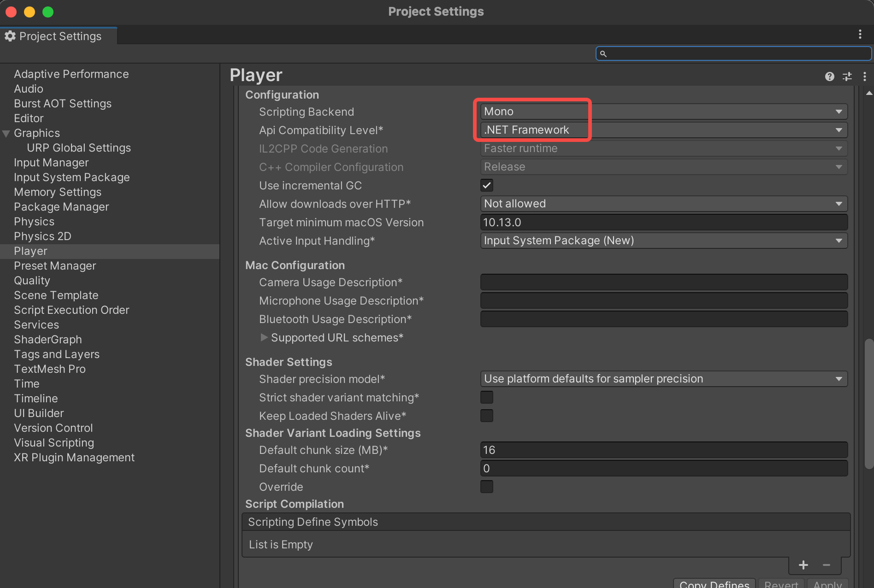The width and height of the screenshot is (874, 588).
Task: Enable Strict shader variant matching
Action: pyautogui.click(x=486, y=397)
